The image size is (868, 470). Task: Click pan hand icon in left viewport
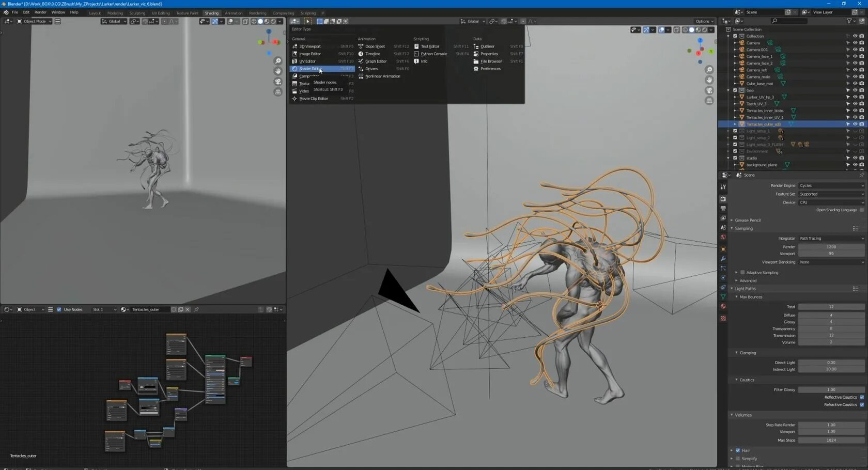278,71
